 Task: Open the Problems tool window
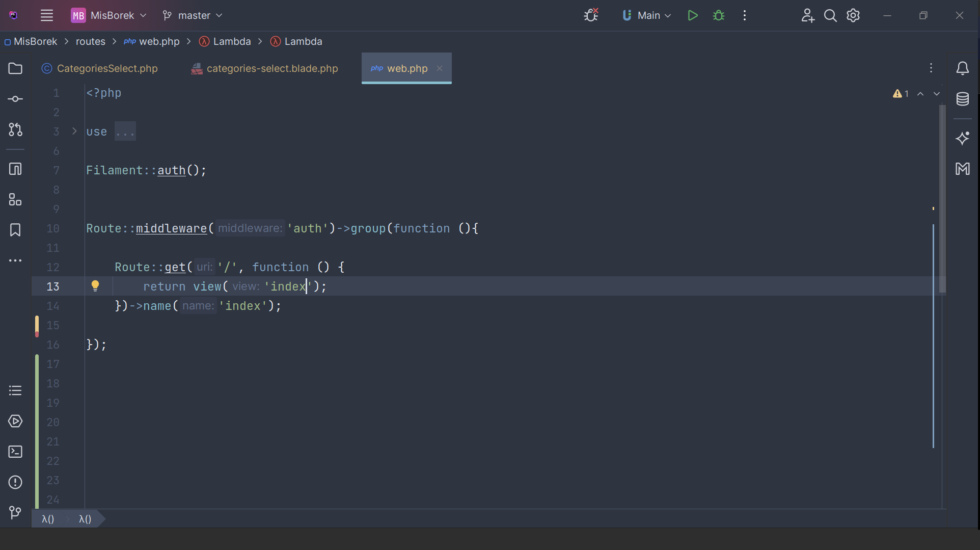[x=15, y=482]
